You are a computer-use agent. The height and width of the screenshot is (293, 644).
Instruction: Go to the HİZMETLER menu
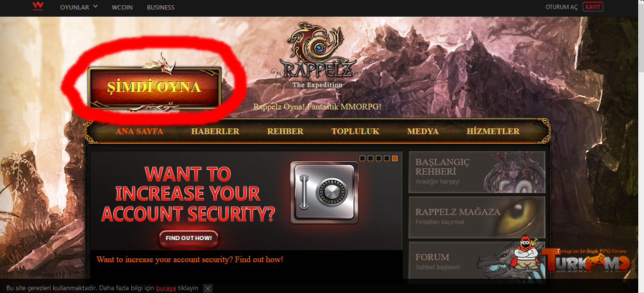(x=493, y=131)
